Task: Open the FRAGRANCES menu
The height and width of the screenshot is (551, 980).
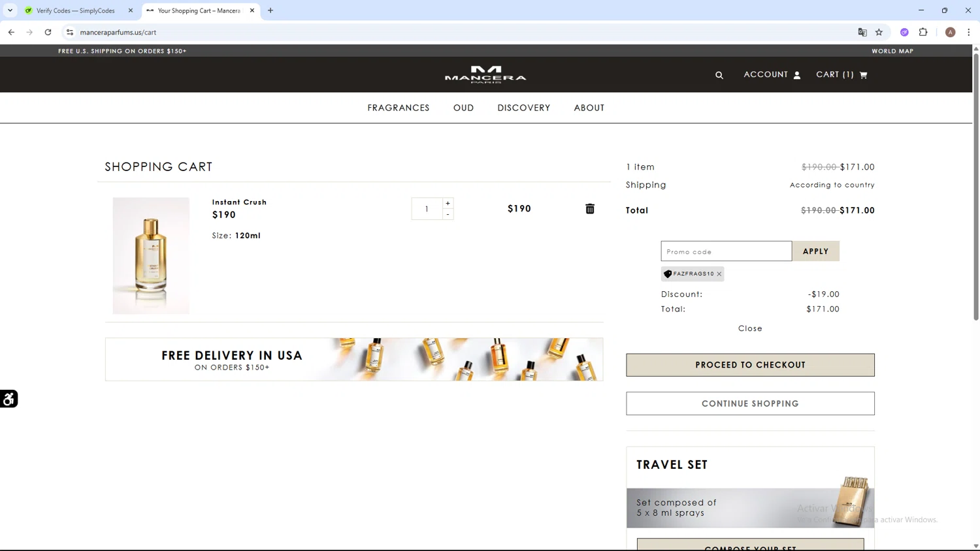Action: pos(399,108)
